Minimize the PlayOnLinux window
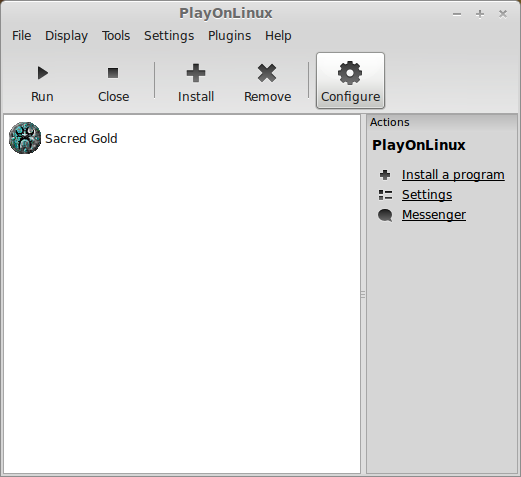 (x=457, y=14)
